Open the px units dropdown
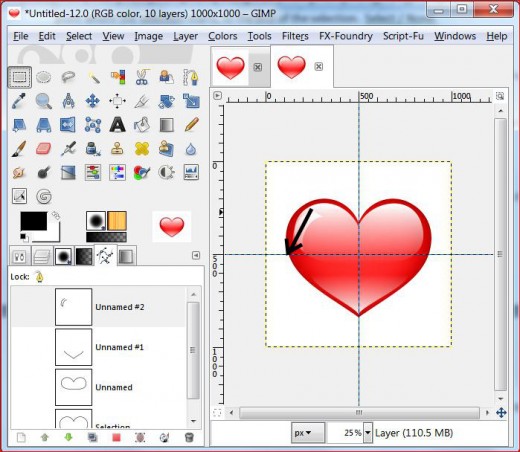The image size is (520, 452). pyautogui.click(x=307, y=433)
